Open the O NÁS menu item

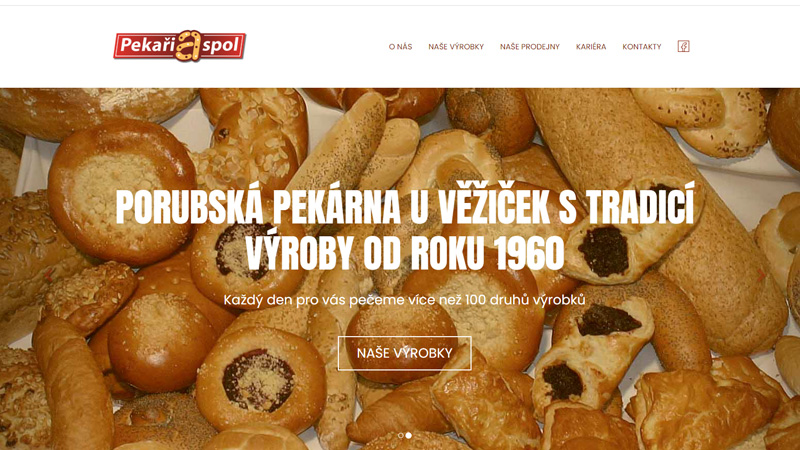tap(401, 46)
